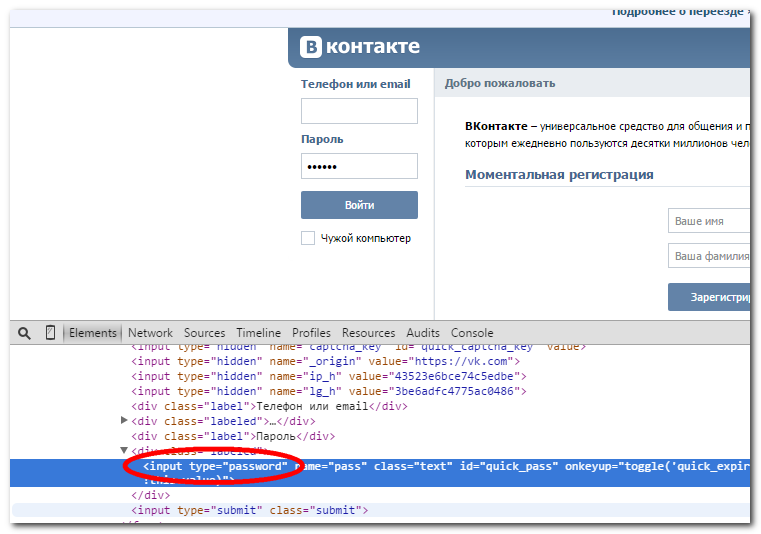Open the Profiles tab
This screenshot has width=761, height=534.
(x=311, y=333)
